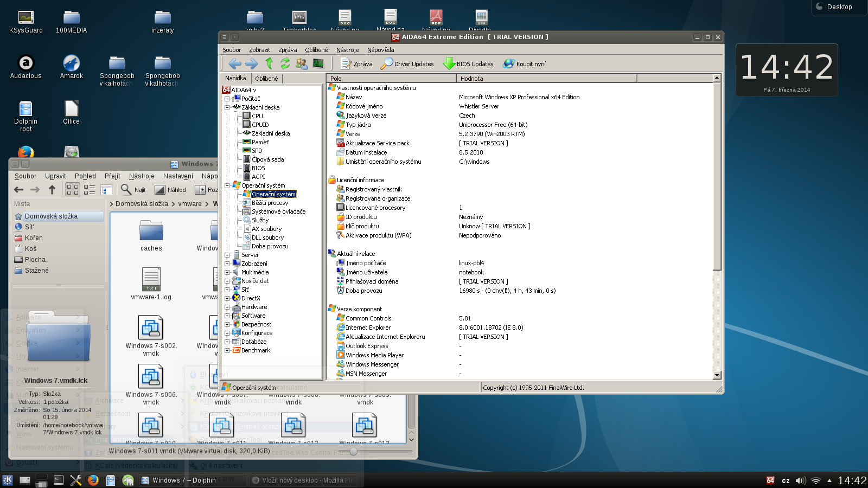Select Služby in AIDA64 tree
868x488 pixels.
[x=260, y=220]
